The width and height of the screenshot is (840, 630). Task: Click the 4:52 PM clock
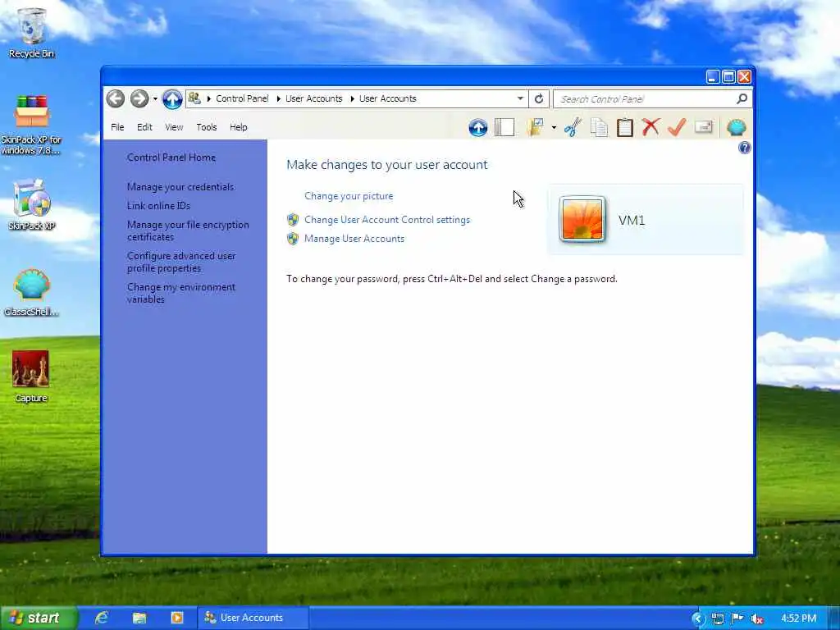tap(798, 619)
